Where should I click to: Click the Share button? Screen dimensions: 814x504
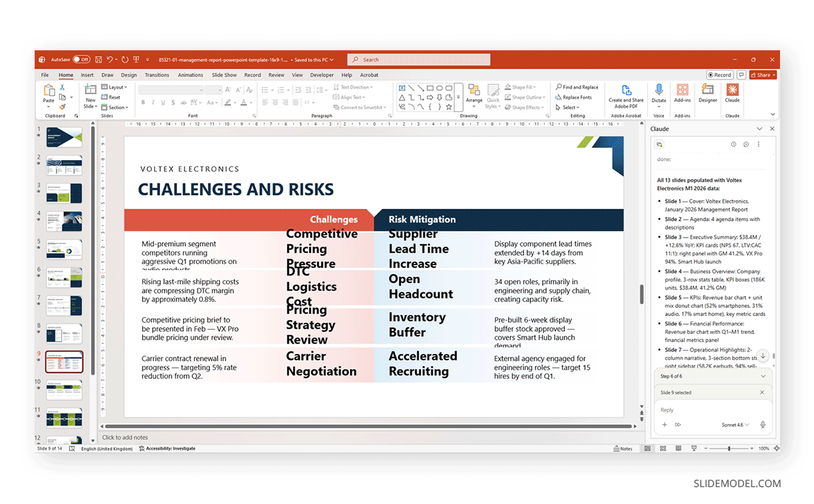pos(762,75)
